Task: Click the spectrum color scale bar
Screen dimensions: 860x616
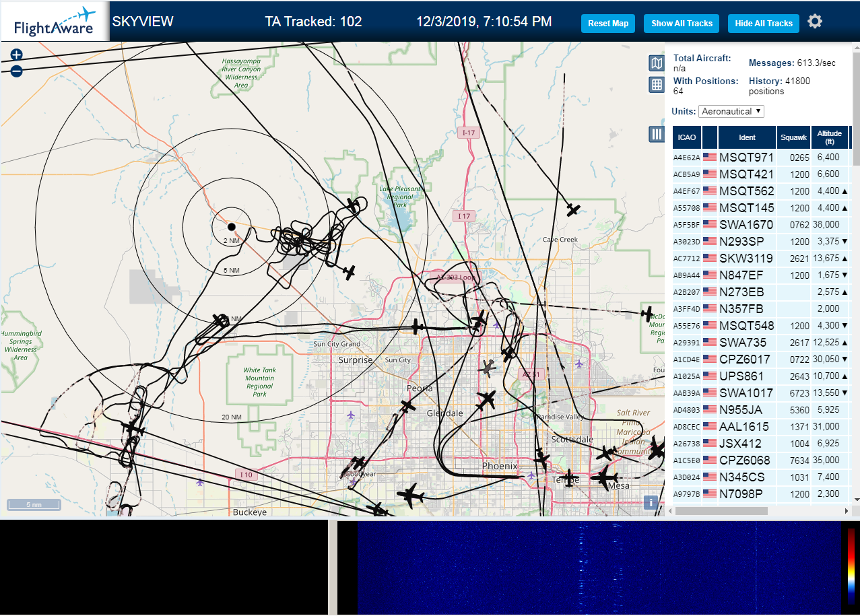Action: coord(851,567)
